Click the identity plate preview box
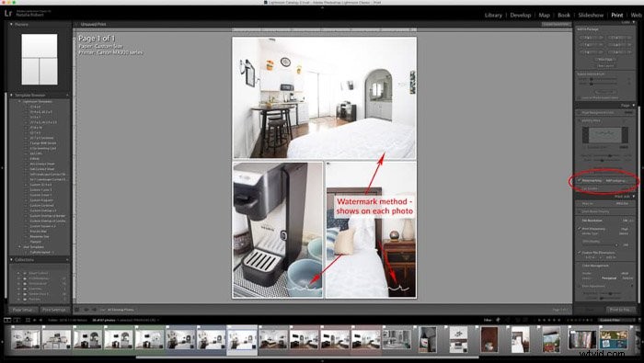 (605, 134)
